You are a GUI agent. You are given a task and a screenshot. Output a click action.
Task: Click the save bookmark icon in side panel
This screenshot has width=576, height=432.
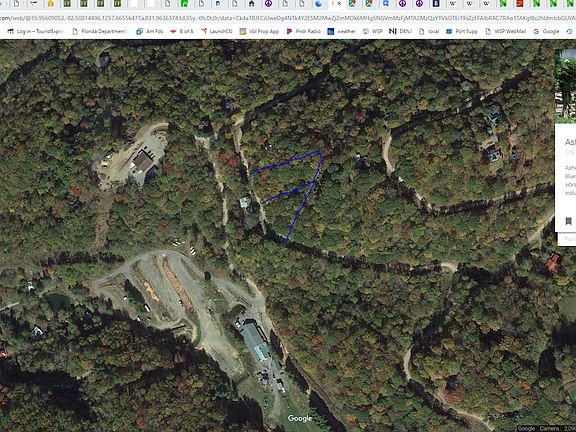568,221
